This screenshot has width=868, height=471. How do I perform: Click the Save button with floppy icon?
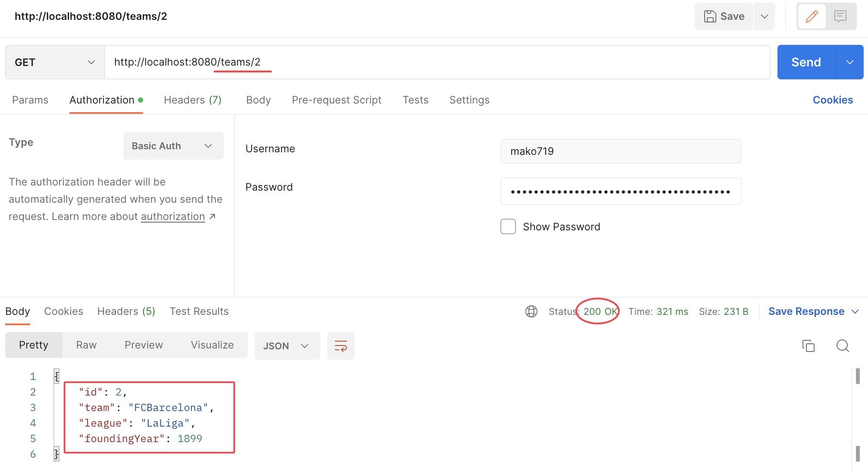pos(724,16)
